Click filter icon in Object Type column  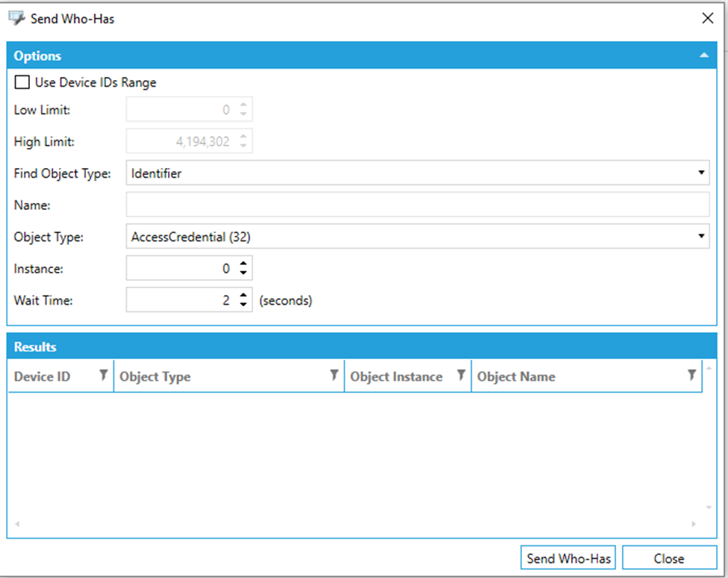[x=334, y=376]
